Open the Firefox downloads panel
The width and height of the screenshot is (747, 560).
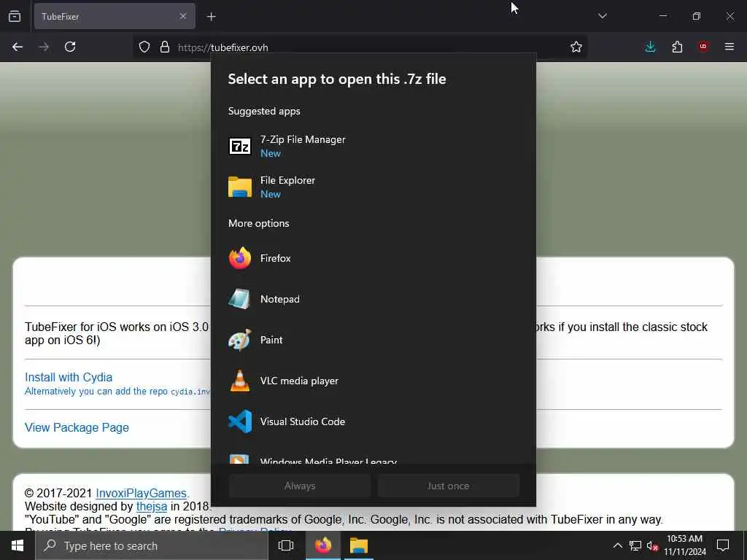pos(650,47)
